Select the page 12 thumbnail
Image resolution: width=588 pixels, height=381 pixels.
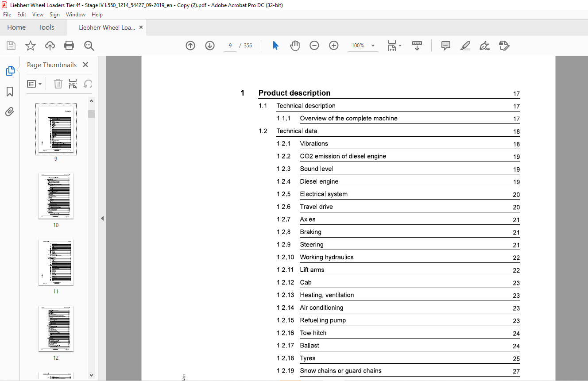coord(56,329)
